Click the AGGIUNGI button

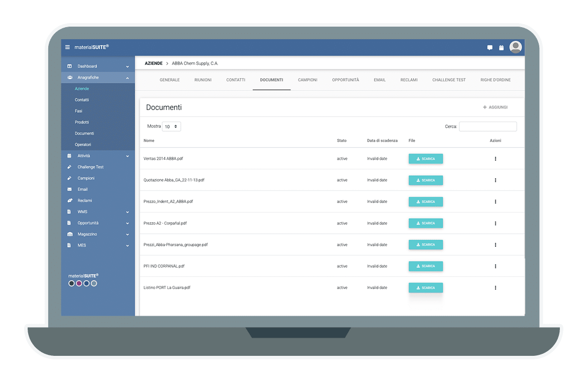[x=496, y=107]
